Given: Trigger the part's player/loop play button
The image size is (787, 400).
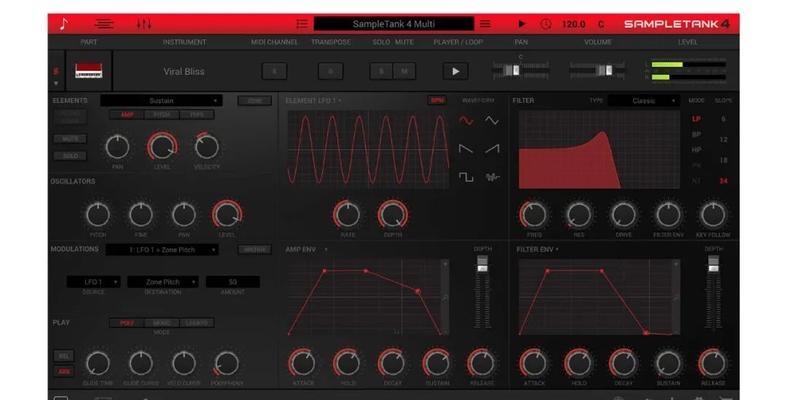Looking at the screenshot, I should coord(455,71).
